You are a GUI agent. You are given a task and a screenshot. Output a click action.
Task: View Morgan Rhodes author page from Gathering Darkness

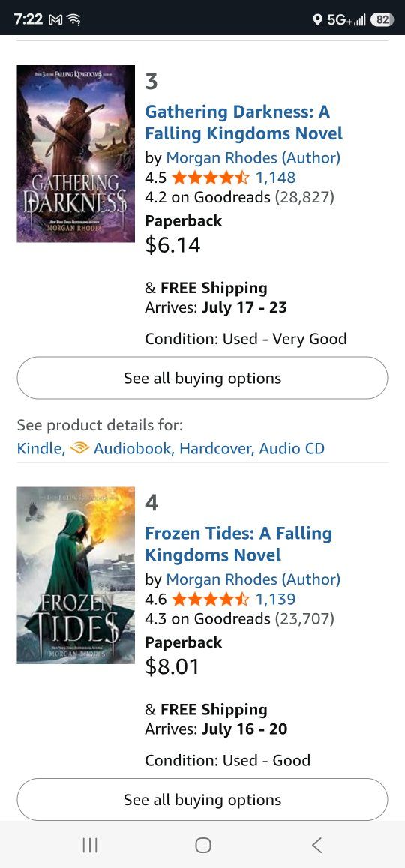(x=253, y=157)
